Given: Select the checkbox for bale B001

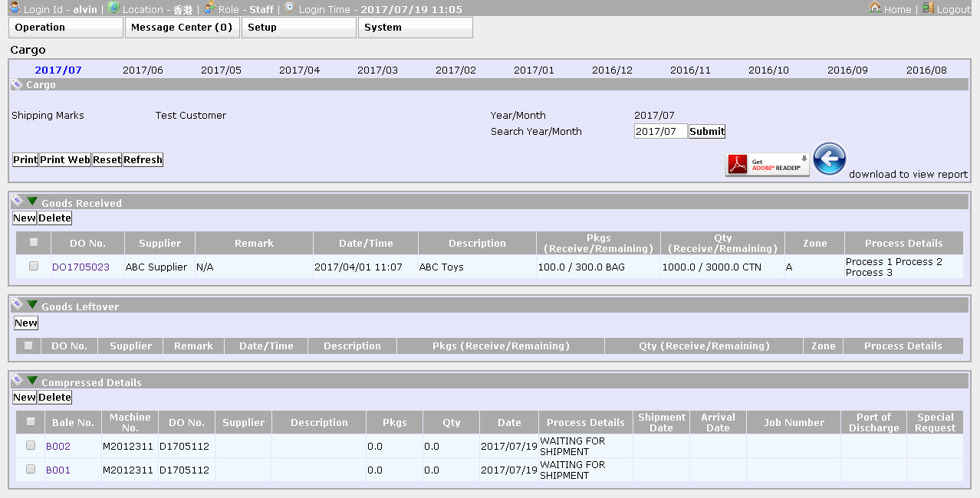Looking at the screenshot, I should (x=31, y=470).
